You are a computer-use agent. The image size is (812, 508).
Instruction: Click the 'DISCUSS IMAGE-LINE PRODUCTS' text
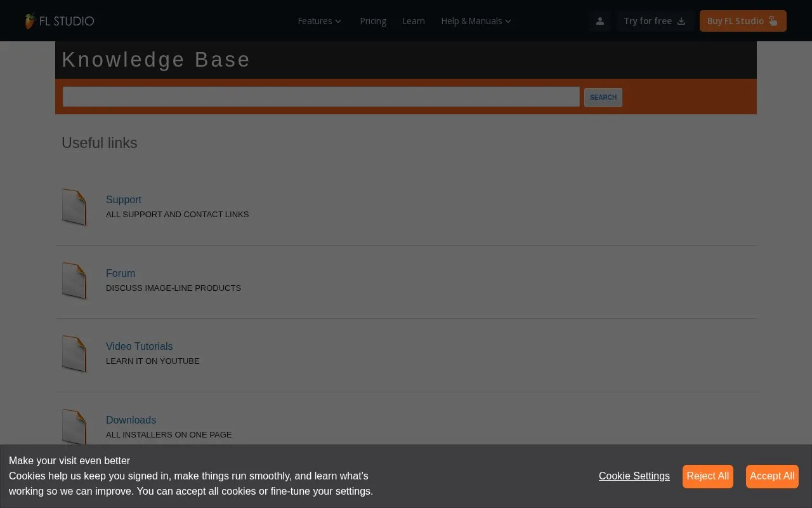174,288
